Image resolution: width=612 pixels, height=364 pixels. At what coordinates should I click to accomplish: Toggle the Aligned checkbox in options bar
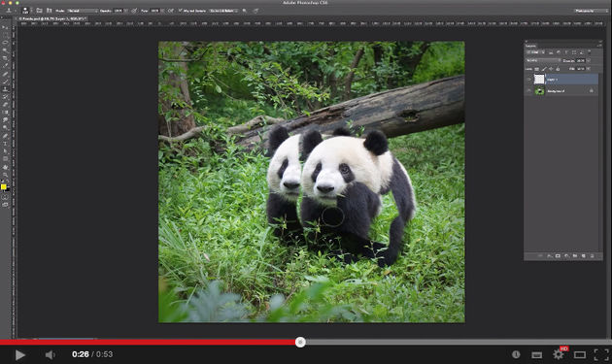180,10
